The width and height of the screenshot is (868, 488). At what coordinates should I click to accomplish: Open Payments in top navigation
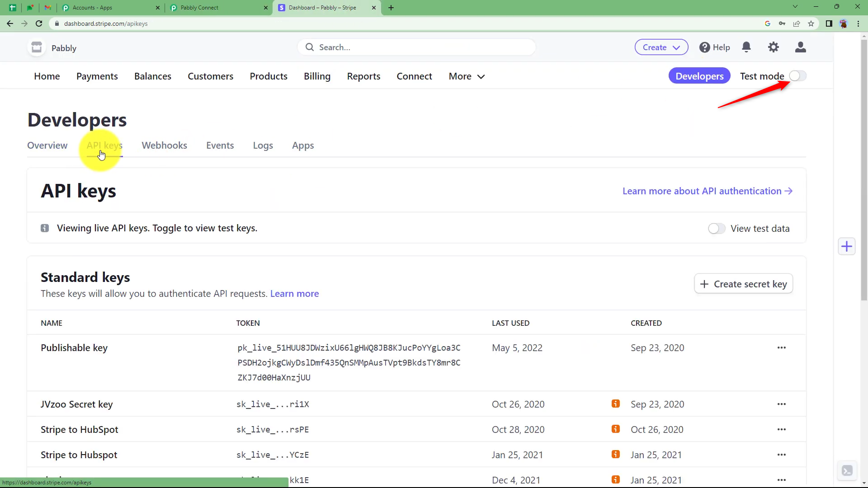[97, 76]
